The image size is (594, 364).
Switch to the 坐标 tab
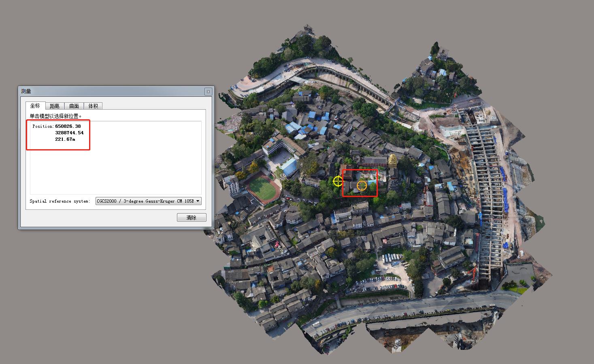pos(35,106)
